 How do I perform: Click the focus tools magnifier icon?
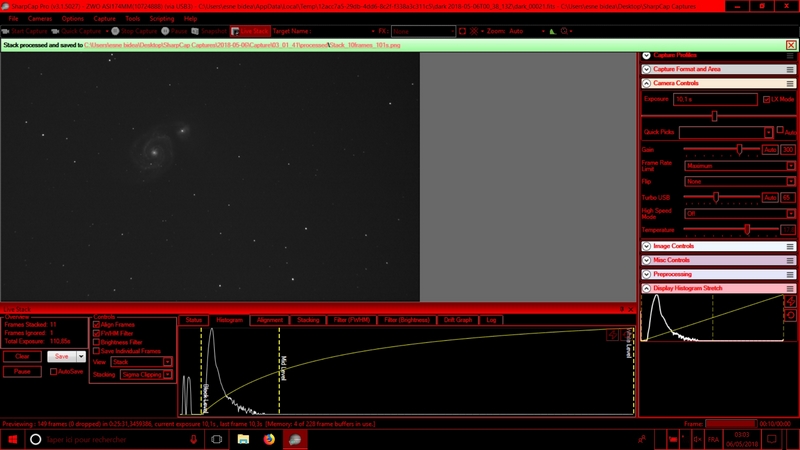click(564, 31)
